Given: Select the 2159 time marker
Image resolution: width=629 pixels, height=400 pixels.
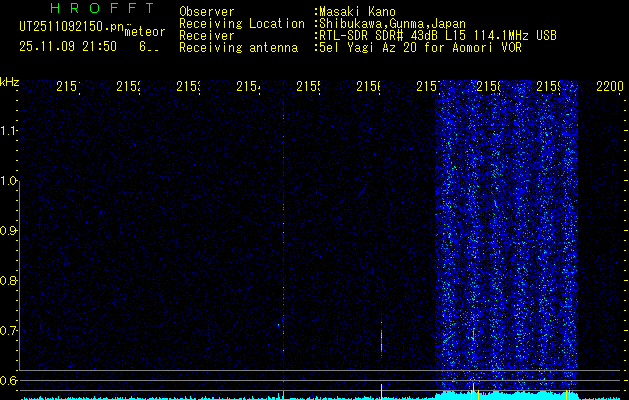Looking at the screenshot, I should tap(549, 86).
